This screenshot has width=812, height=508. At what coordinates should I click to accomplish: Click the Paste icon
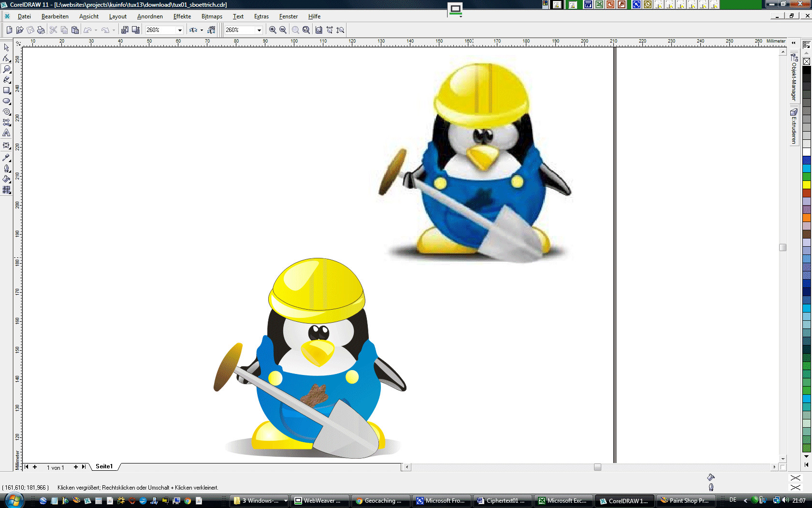(x=75, y=30)
